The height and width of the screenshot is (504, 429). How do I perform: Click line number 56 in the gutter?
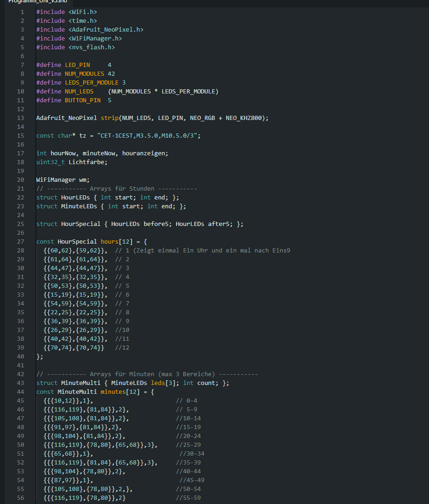click(x=20, y=498)
